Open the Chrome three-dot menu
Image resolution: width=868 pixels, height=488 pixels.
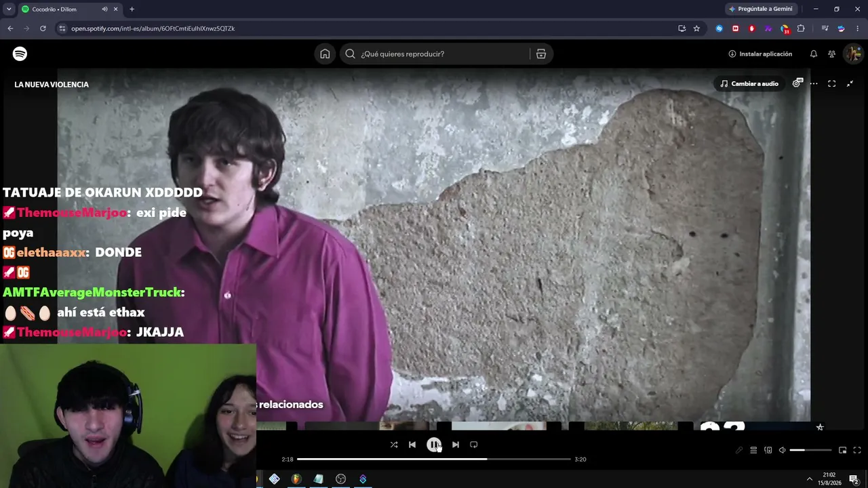click(858, 28)
